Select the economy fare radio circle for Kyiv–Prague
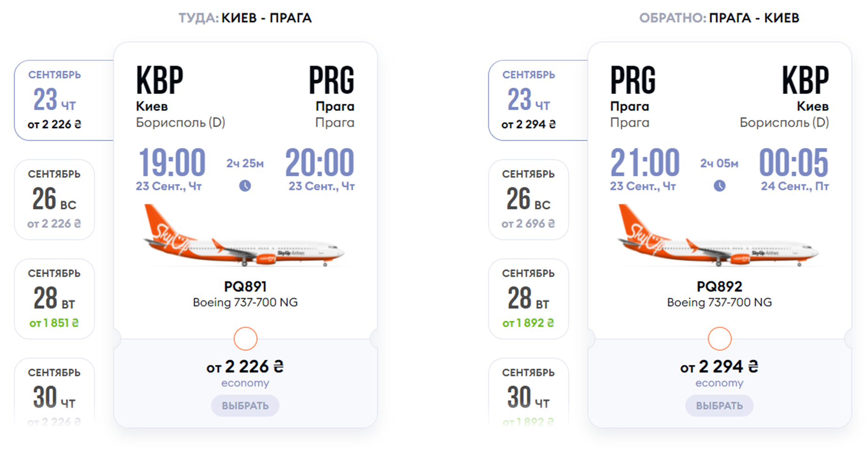The width and height of the screenshot is (868, 468). pos(246,339)
